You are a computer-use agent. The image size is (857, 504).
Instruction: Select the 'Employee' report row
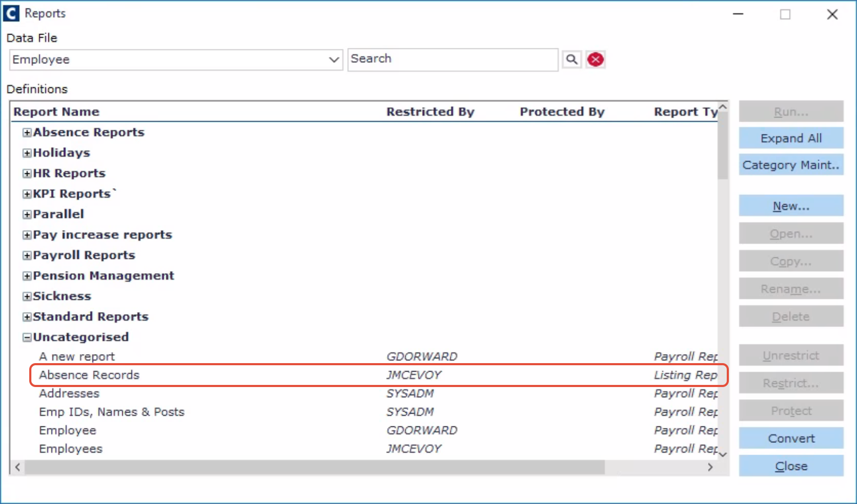coord(364,430)
